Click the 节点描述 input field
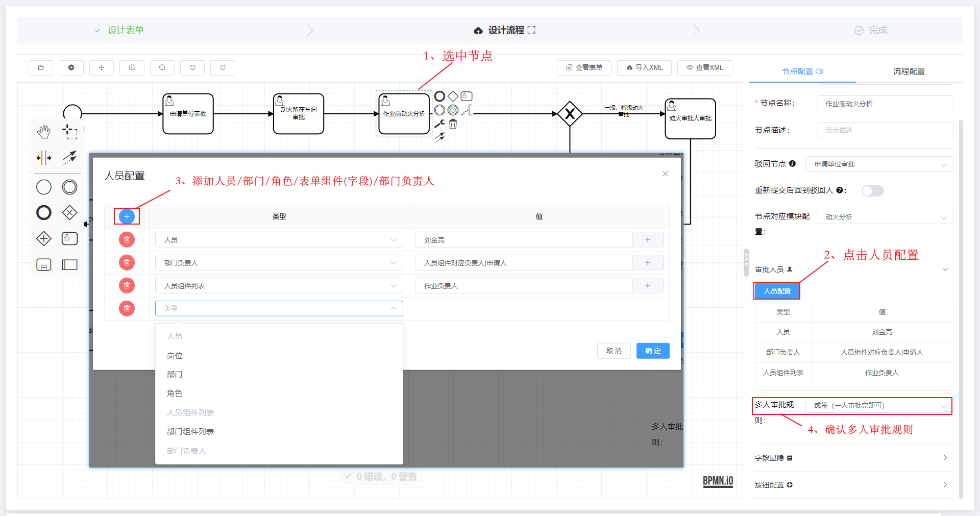The image size is (980, 516). coord(885,130)
